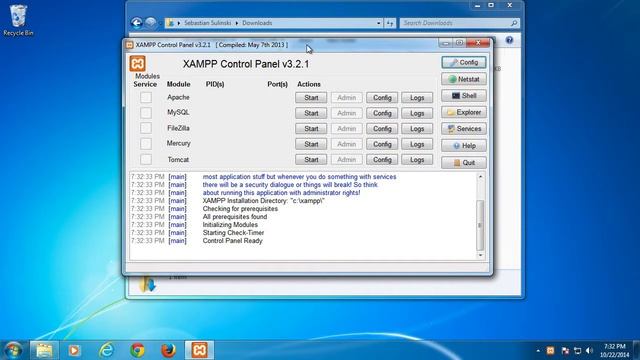Open File Explorer from the taskbar
Viewport: 640px width, 360px height.
click(44, 350)
